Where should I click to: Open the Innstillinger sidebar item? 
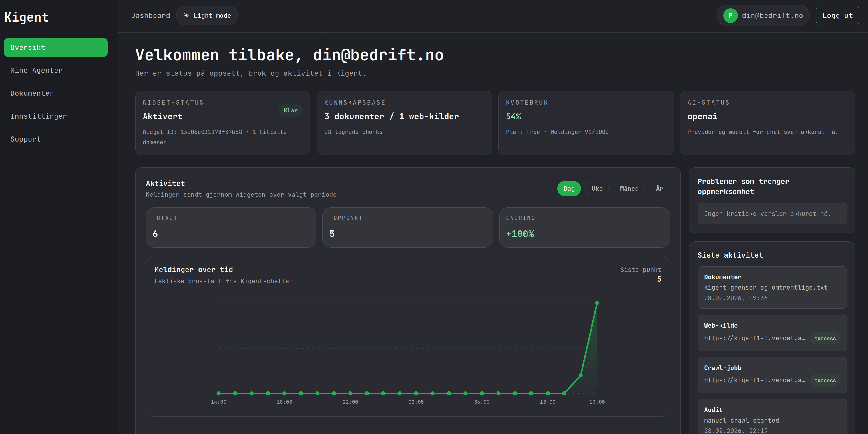click(38, 116)
